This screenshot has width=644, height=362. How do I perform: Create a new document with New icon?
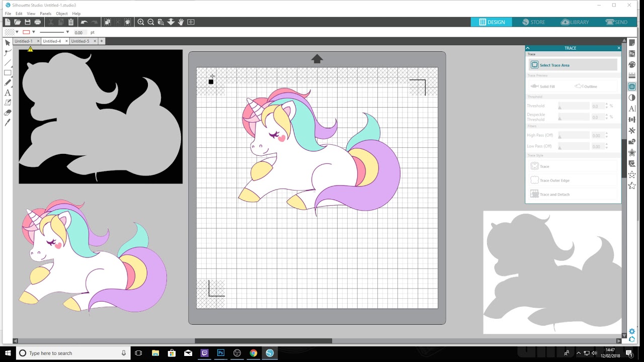tap(8, 22)
